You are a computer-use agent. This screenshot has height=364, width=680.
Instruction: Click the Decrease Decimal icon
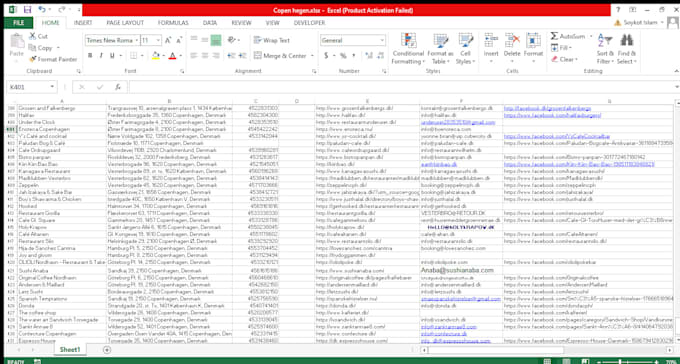(380, 56)
